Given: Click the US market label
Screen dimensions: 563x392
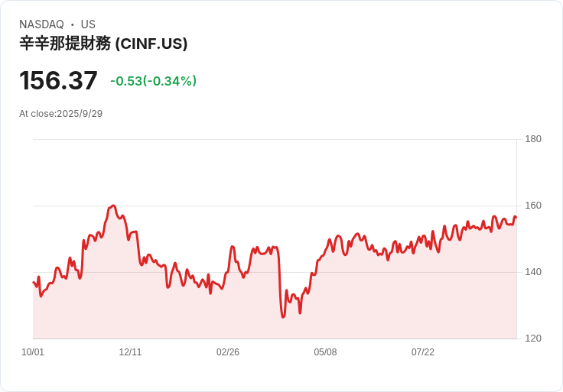Looking at the screenshot, I should pyautogui.click(x=88, y=24).
